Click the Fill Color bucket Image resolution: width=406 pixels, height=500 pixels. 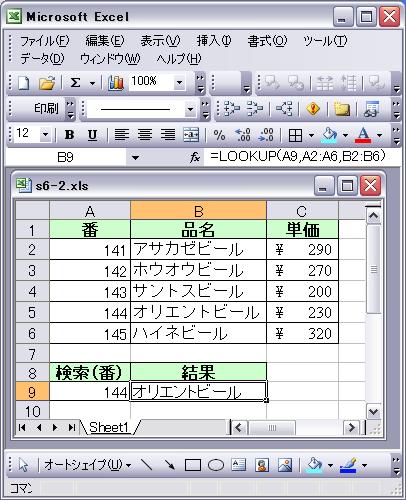pos(329,135)
